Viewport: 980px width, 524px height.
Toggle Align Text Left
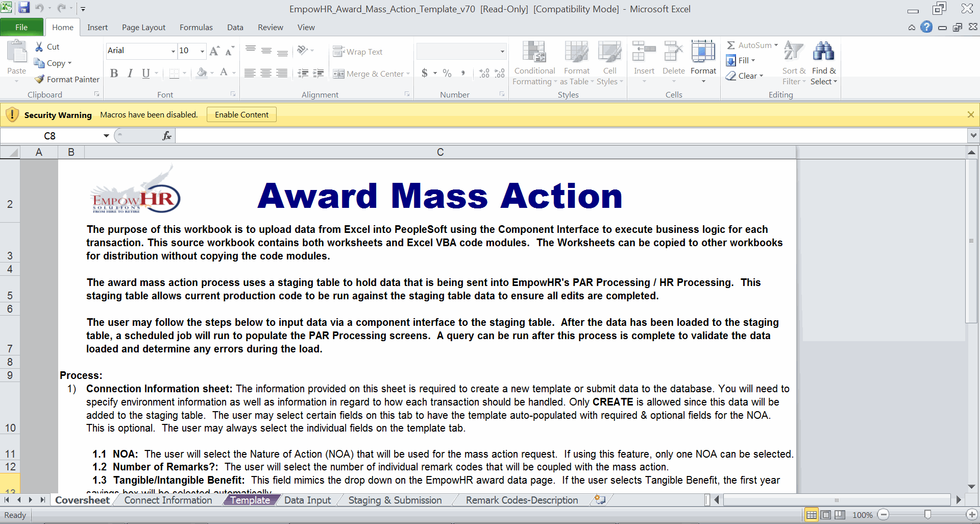(x=250, y=73)
